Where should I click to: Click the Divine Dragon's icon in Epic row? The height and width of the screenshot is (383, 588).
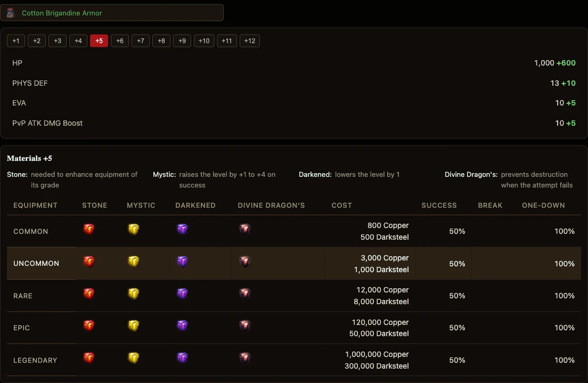pos(245,325)
